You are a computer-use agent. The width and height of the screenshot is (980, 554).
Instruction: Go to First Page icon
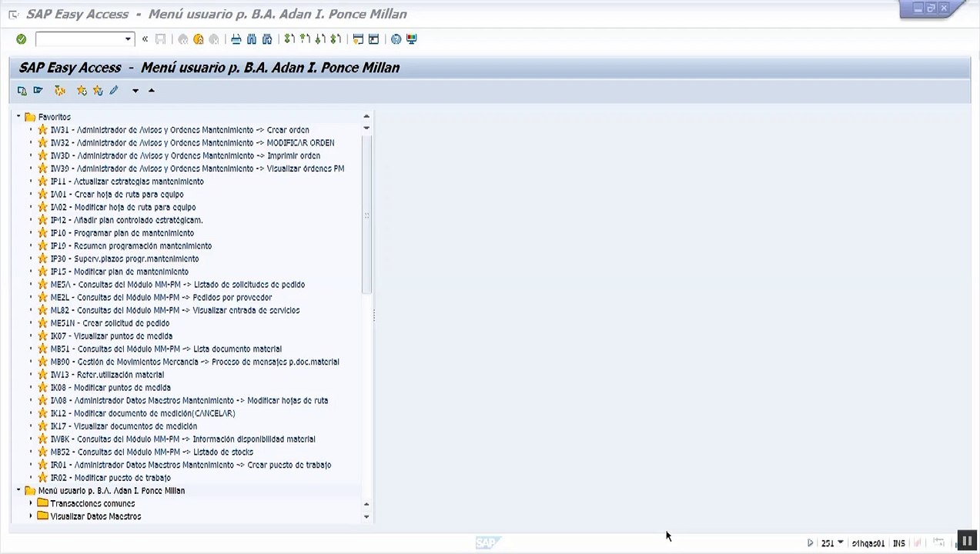[x=289, y=39]
